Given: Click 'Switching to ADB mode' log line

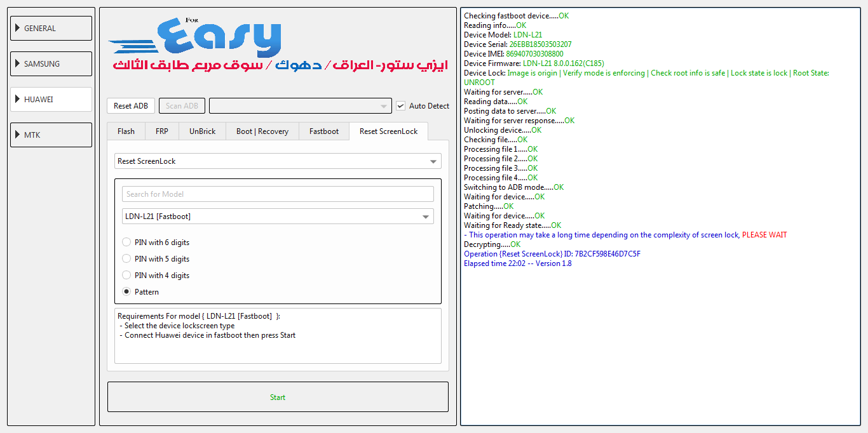Looking at the screenshot, I should [x=513, y=187].
